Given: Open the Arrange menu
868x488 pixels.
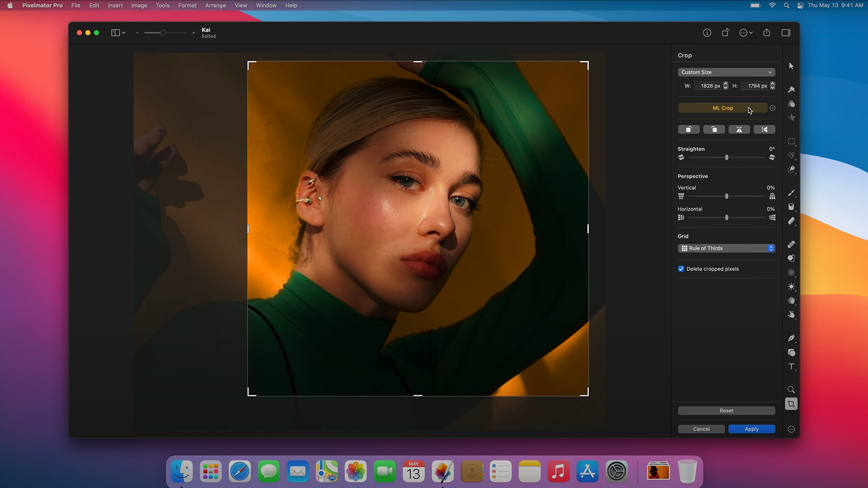Looking at the screenshot, I should click(214, 5).
